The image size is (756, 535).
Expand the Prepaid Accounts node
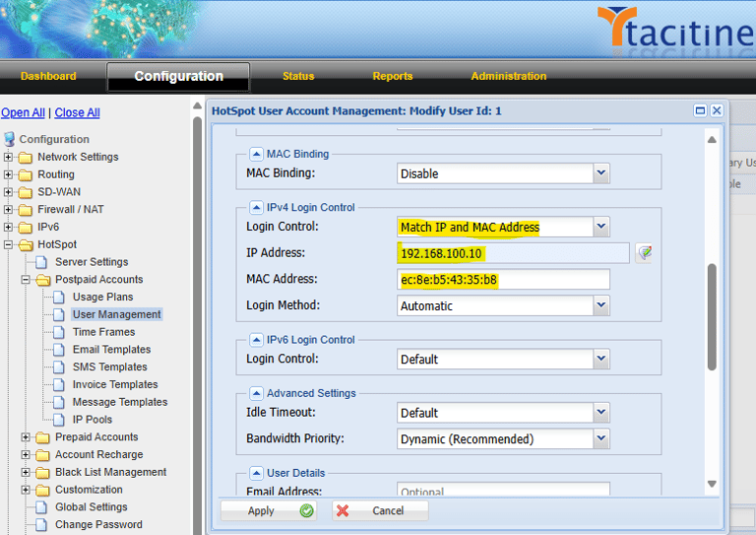pos(26,437)
